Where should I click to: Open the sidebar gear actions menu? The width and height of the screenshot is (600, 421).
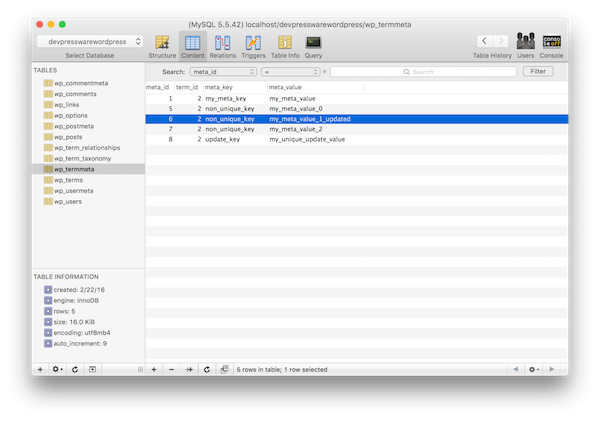point(57,369)
